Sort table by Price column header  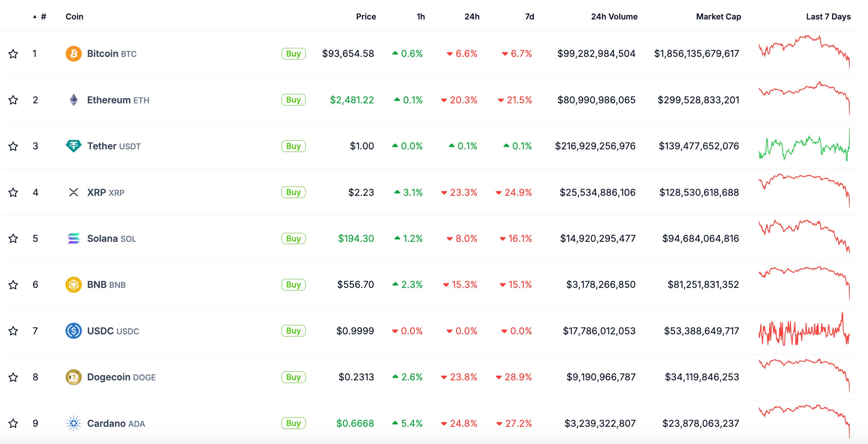click(x=366, y=16)
